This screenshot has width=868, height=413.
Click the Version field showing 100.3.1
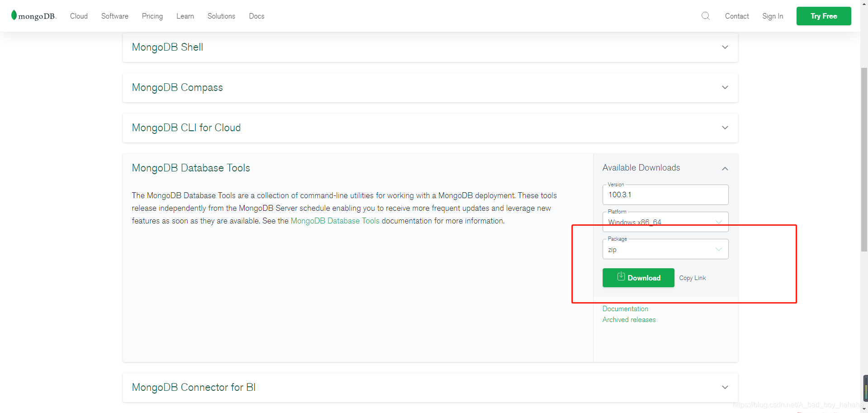(x=665, y=195)
